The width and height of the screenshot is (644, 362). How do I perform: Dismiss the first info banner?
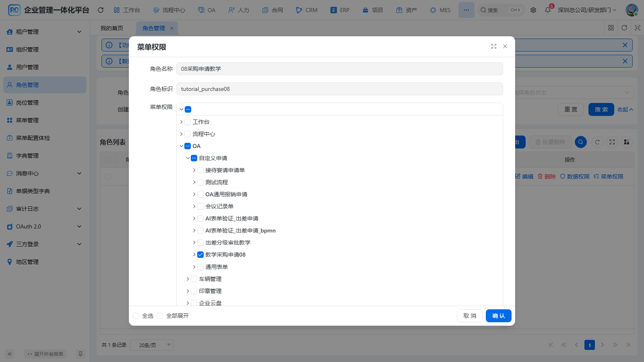pos(625,45)
